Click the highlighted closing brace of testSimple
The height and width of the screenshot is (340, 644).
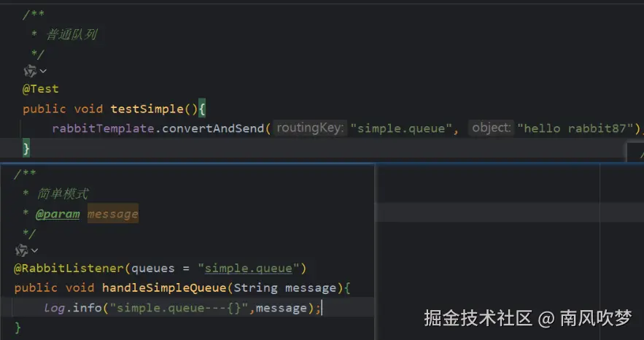click(26, 148)
